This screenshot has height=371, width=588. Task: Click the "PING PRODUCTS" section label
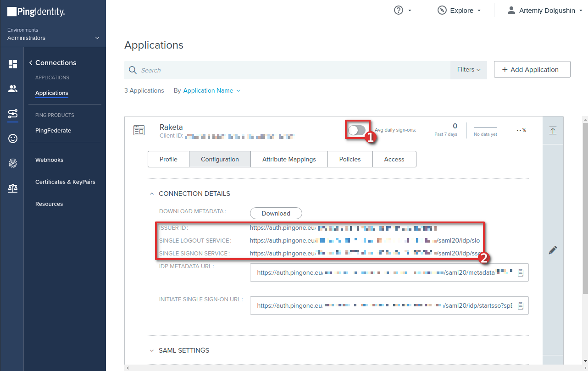pyautogui.click(x=55, y=115)
